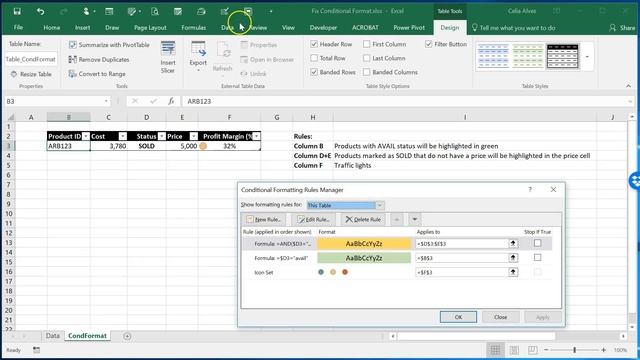Viewport: 640px width, 360px height.
Task: Click collapse button for =$B$3 range
Action: [513, 258]
